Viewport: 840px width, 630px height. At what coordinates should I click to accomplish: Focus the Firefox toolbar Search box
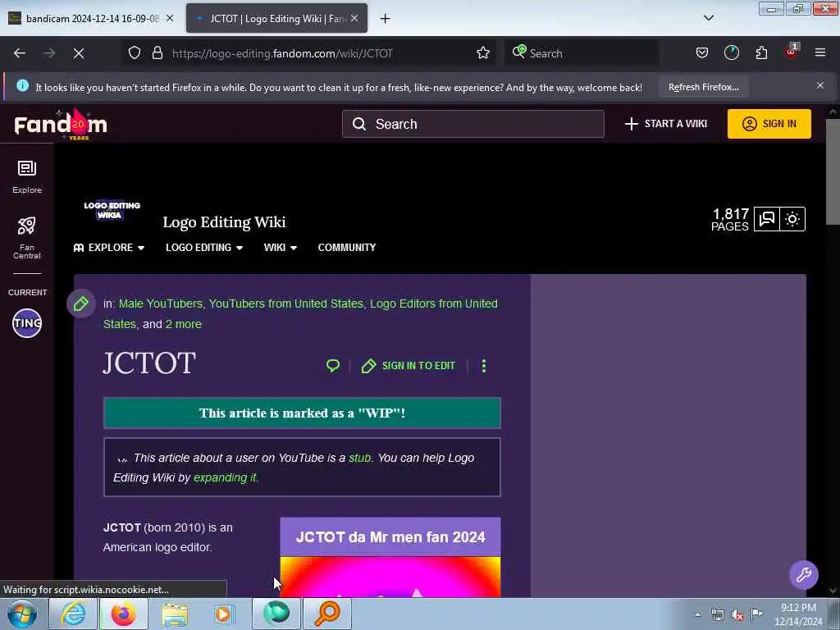click(x=582, y=53)
